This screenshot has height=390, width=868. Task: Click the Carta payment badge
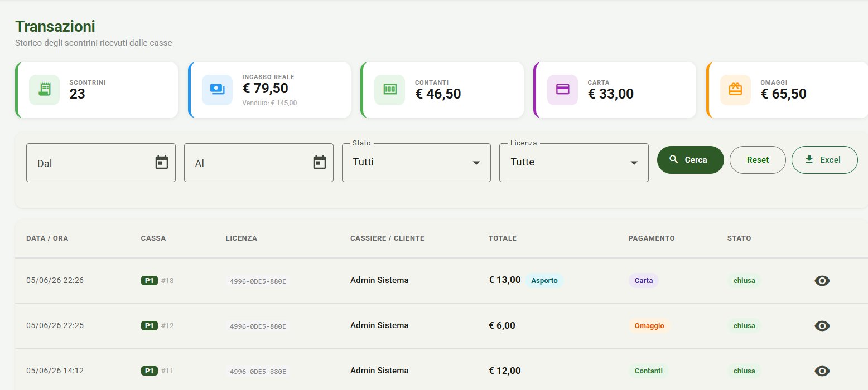click(x=644, y=280)
